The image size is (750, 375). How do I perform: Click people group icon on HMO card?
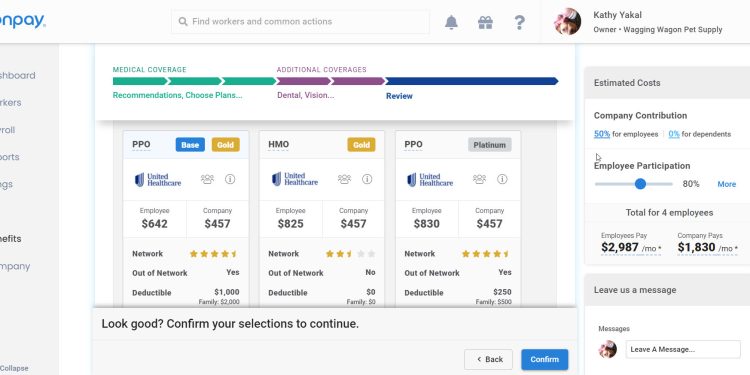pos(344,179)
